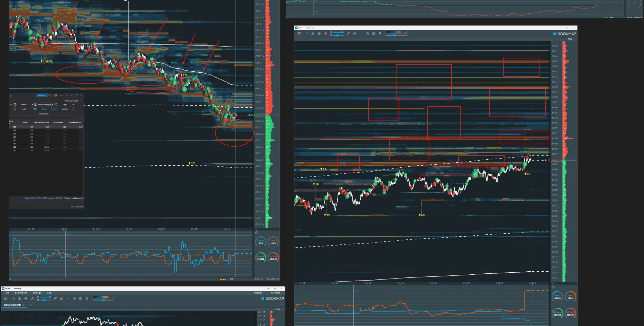
Task: Open the chart indicators icon in ESH6 toolbar
Action: click(312, 34)
